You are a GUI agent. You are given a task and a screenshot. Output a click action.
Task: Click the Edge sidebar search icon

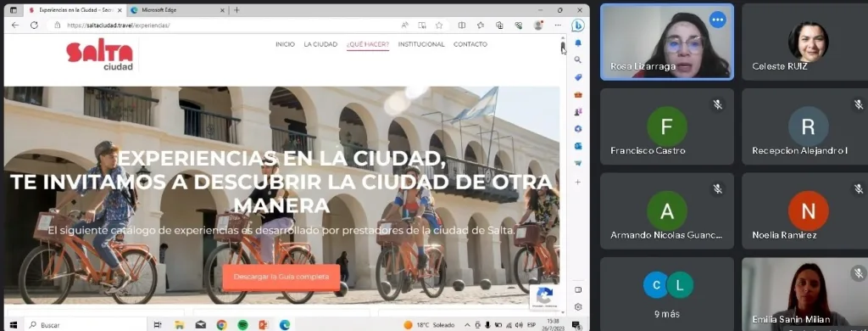(x=578, y=60)
